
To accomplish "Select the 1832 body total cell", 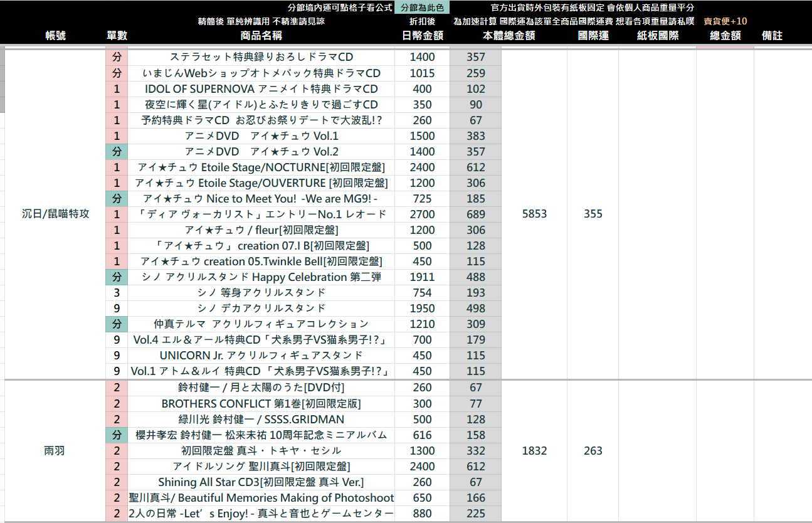I will coord(534,450).
